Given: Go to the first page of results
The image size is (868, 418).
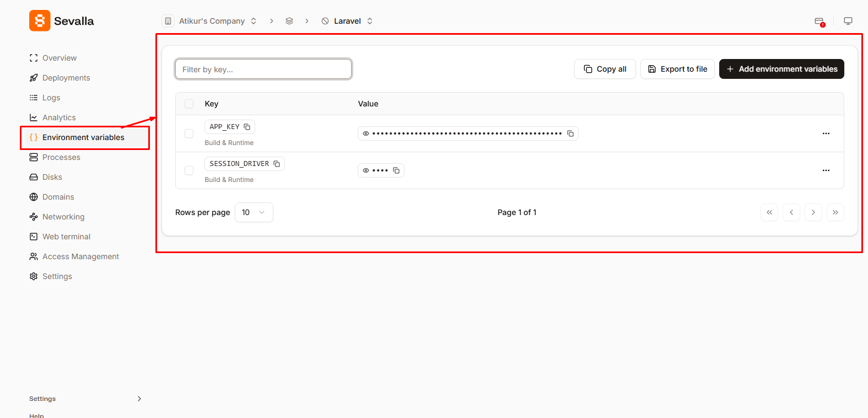Looking at the screenshot, I should point(769,212).
